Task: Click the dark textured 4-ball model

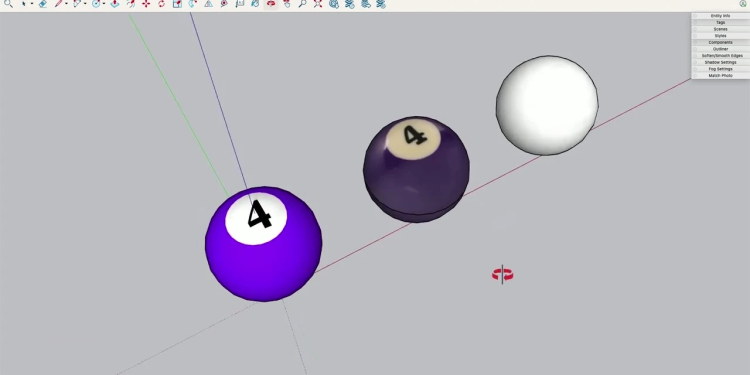Action: (x=416, y=169)
